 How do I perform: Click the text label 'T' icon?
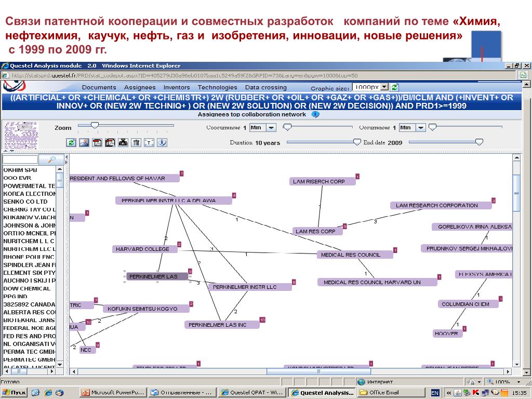149,142
